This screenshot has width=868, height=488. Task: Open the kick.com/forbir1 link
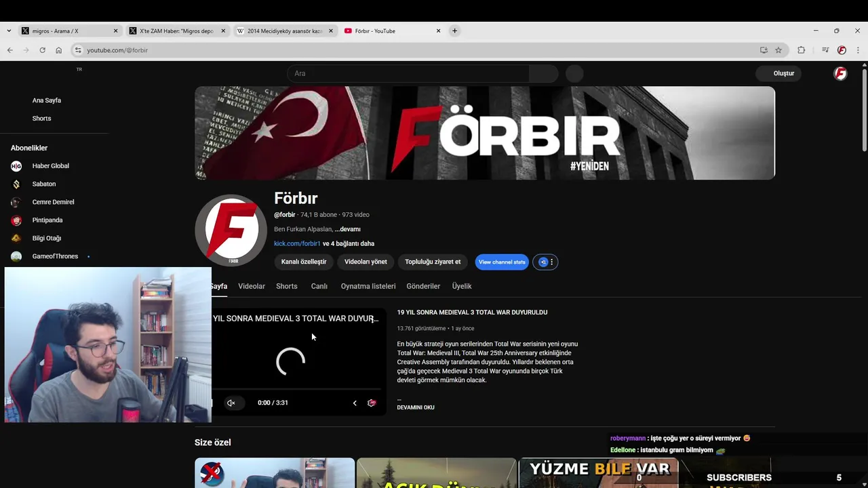[x=297, y=243]
